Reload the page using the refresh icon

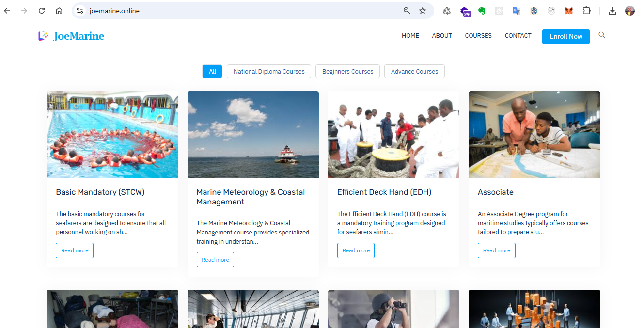(42, 11)
